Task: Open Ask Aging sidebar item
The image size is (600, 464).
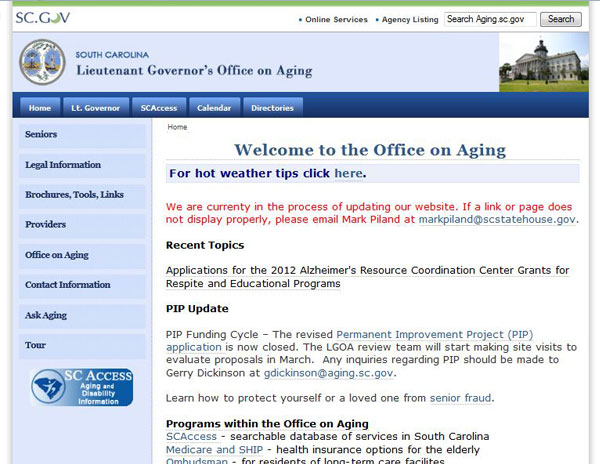Action: click(x=82, y=315)
